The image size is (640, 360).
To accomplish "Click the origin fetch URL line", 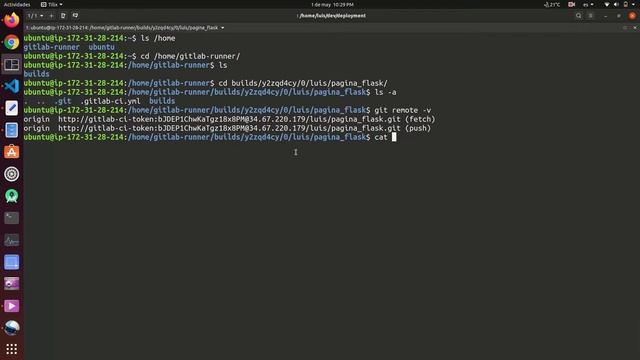I will point(229,119).
